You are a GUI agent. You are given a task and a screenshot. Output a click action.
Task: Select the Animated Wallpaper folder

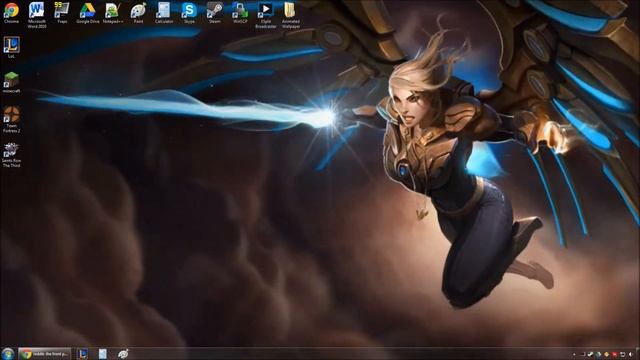pos(291,15)
